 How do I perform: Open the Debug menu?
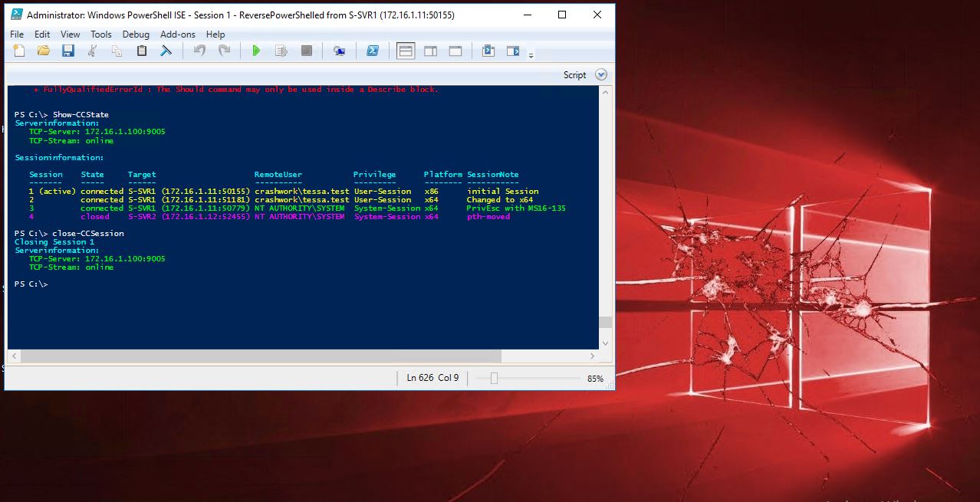tap(136, 34)
